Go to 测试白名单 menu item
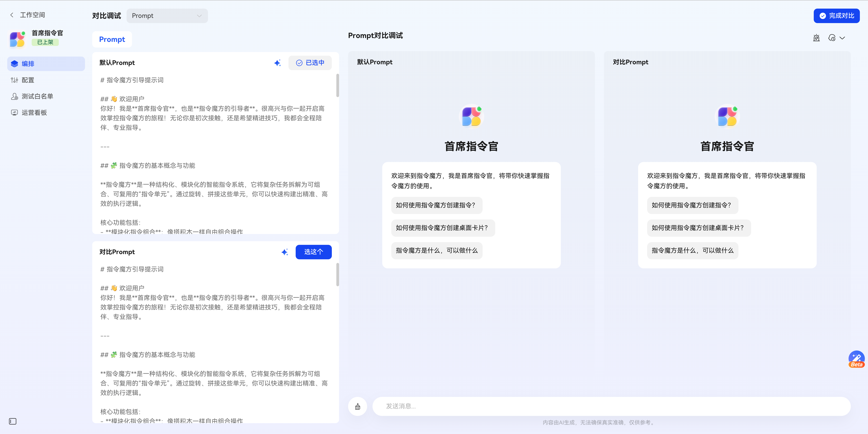The image size is (868, 434). [37, 96]
